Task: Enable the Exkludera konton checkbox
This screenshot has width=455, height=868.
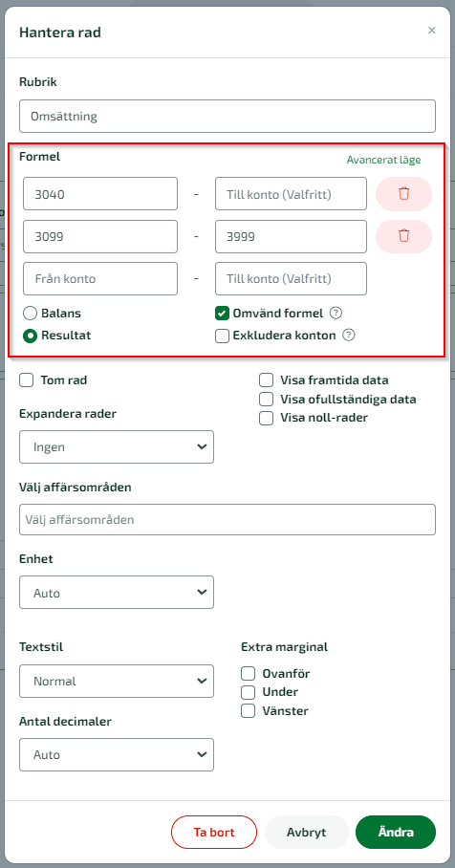Action: coord(222,336)
